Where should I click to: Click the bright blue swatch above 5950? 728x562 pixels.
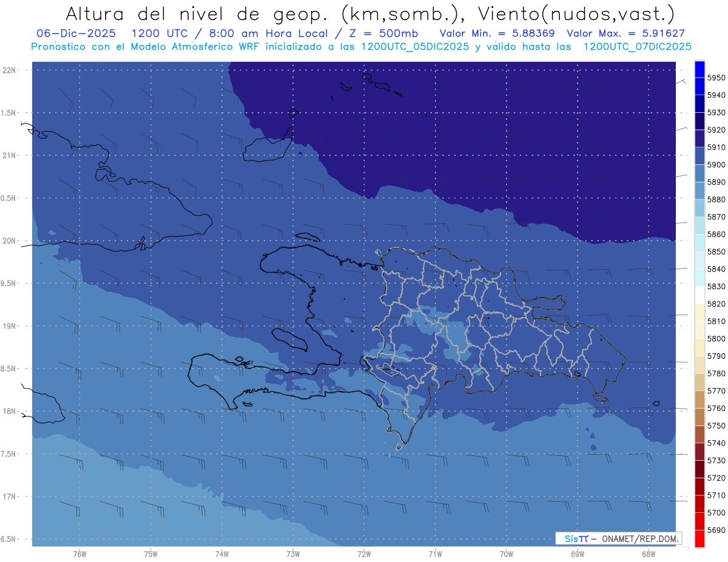pyautogui.click(x=699, y=69)
